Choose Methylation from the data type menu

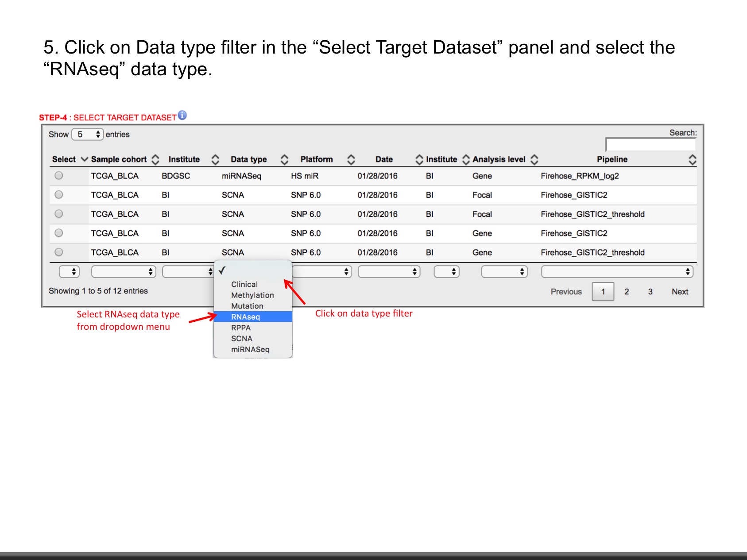coord(252,295)
